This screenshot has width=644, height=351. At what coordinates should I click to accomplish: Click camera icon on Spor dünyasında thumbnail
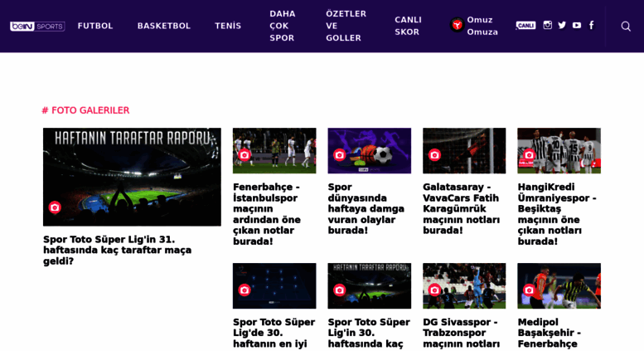pyautogui.click(x=339, y=155)
